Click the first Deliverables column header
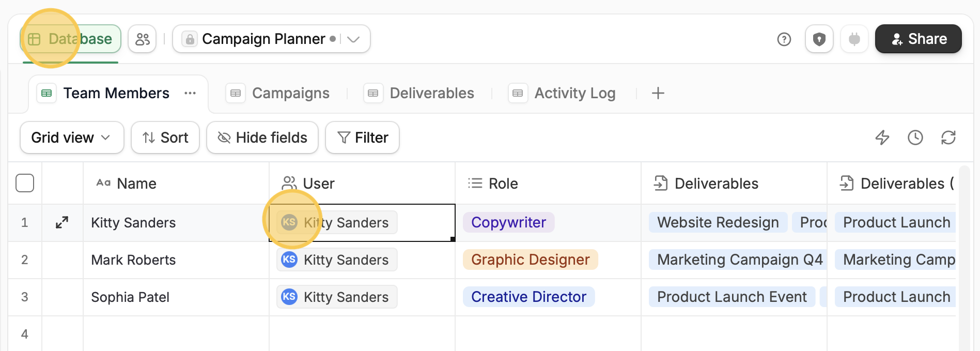Image resolution: width=980 pixels, height=351 pixels. (x=734, y=184)
